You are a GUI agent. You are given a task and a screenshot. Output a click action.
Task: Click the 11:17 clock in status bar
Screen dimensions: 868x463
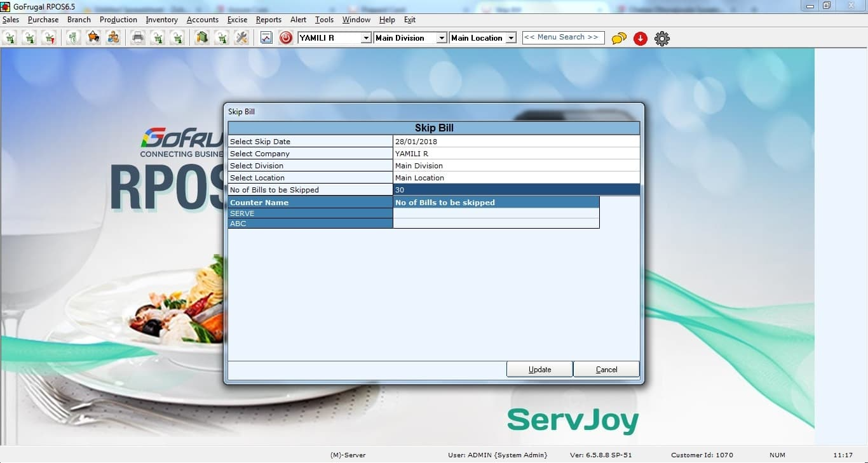point(843,455)
